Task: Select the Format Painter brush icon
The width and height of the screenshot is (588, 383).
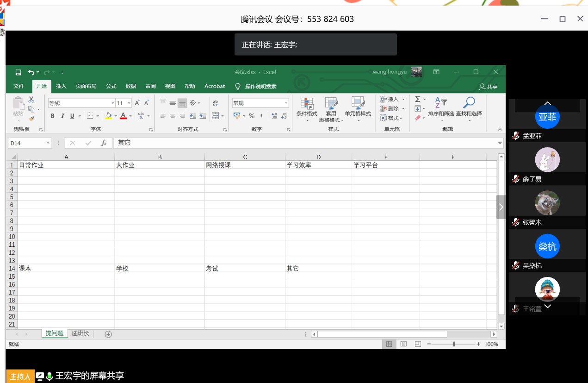Action: (31, 119)
